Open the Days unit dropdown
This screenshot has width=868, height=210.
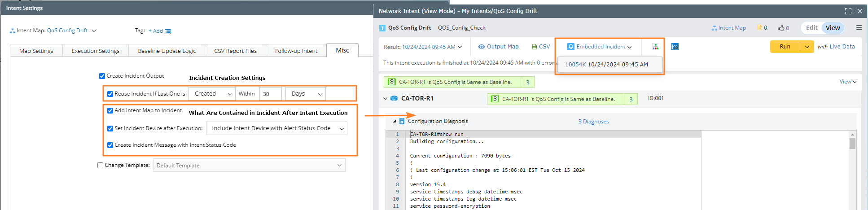pyautogui.click(x=306, y=94)
